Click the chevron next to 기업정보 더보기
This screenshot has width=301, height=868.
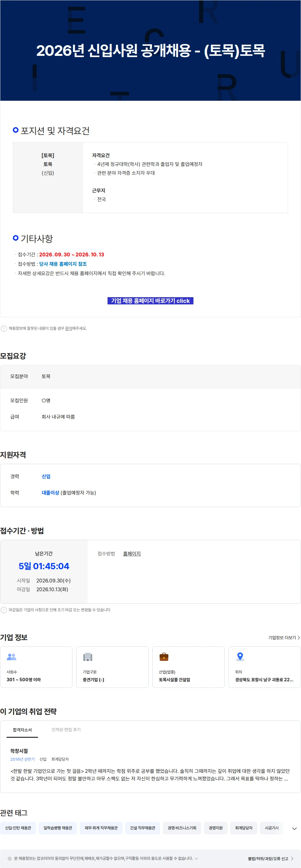298,638
